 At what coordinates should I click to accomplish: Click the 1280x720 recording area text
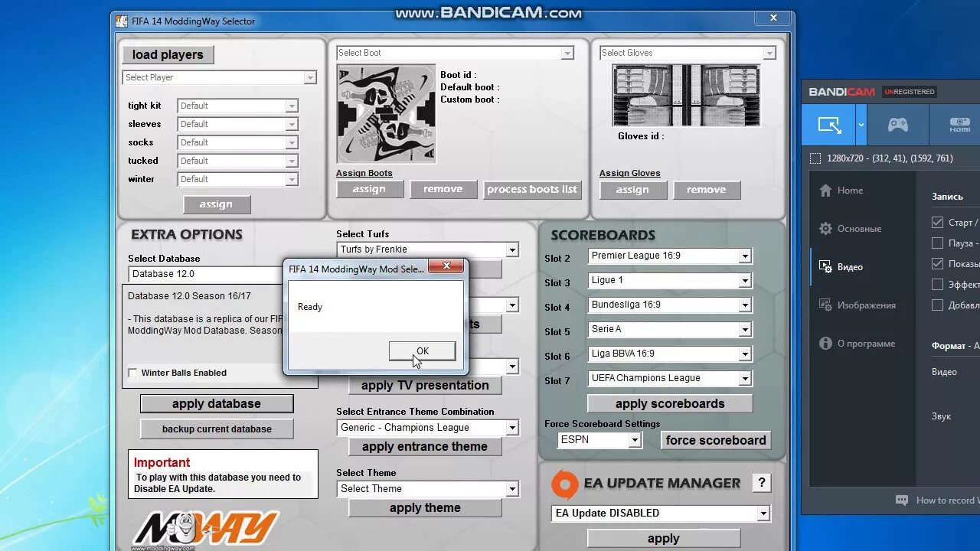coord(890,158)
